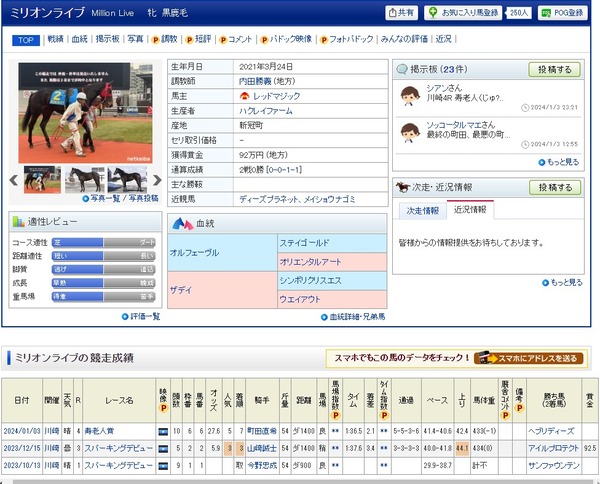The height and width of the screenshot is (484, 600).
Task: Open the 寿老人賞 race
Action: 99,431
